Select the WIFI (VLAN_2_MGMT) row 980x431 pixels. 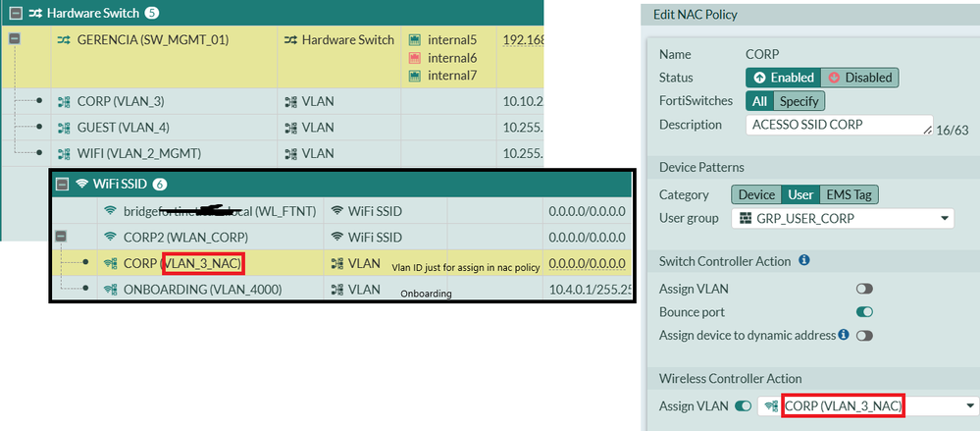(x=273, y=153)
